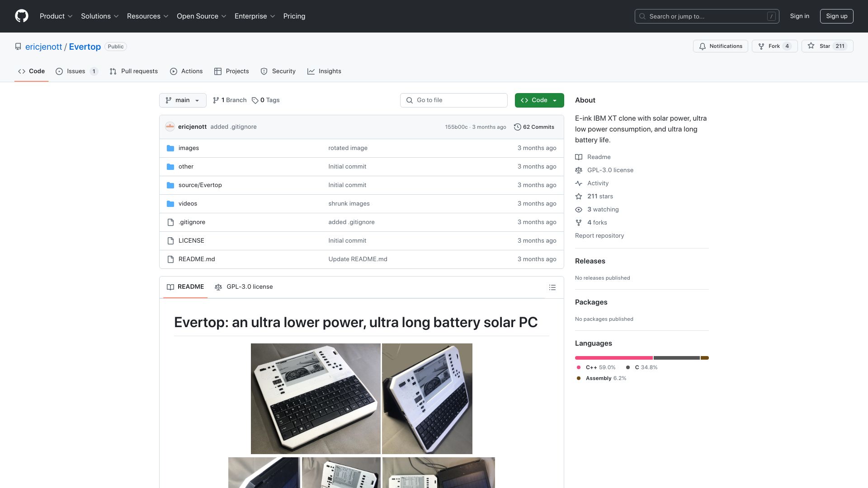Open the 62 Commits link
This screenshot has width=868, height=488.
click(x=534, y=127)
